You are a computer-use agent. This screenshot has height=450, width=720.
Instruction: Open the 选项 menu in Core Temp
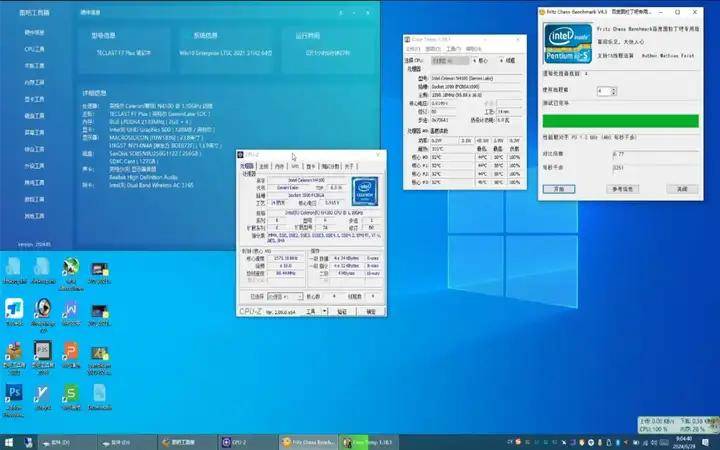[x=433, y=49]
